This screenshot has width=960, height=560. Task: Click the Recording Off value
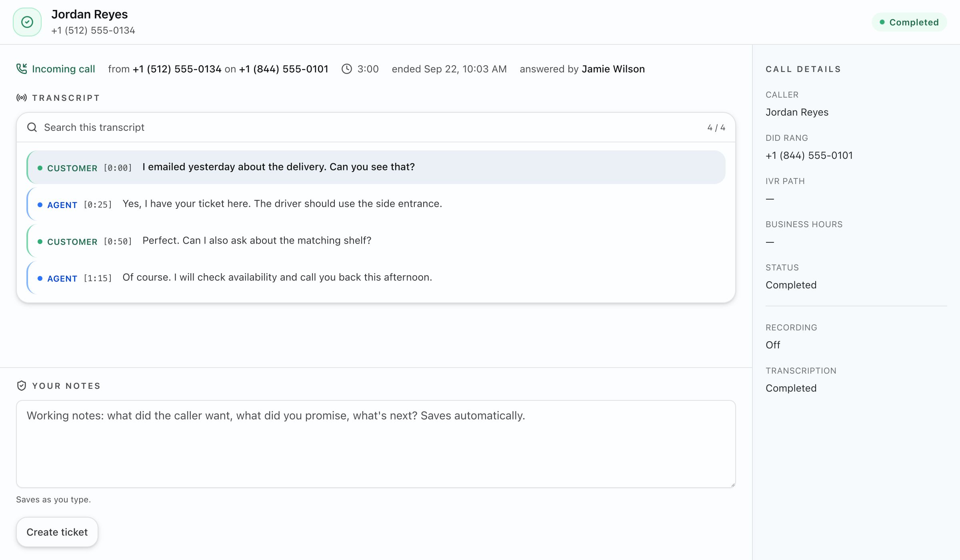tap(773, 345)
